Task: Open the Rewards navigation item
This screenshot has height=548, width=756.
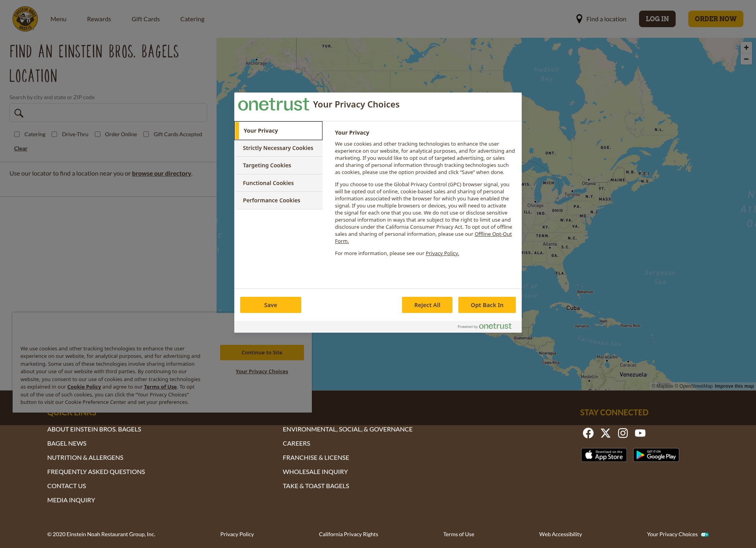Action: 99,19
